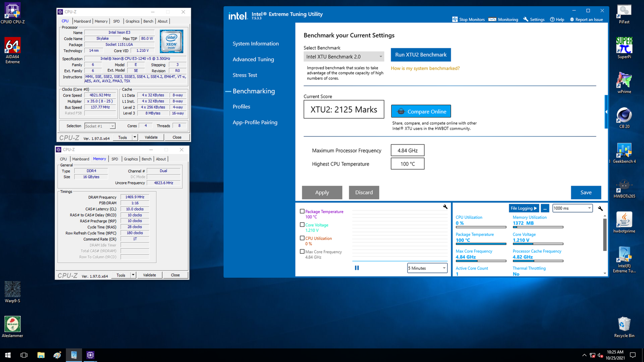Click monitor tiles wrench settings icon
Viewport: 644px width, 362px height.
tap(600, 208)
